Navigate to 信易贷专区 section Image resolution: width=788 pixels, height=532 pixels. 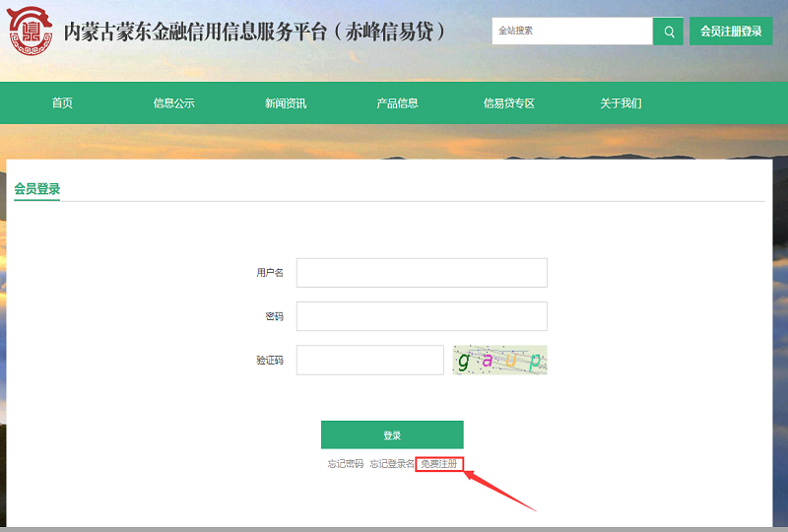508,103
